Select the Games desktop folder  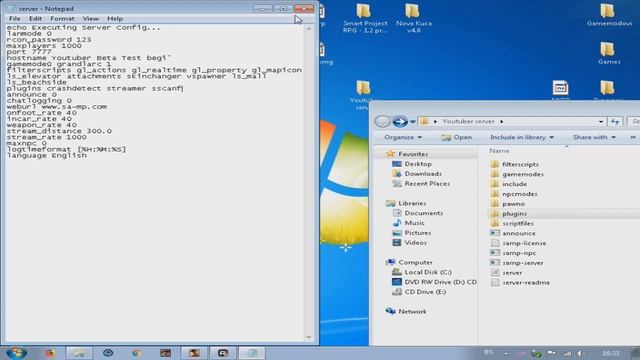click(x=609, y=53)
